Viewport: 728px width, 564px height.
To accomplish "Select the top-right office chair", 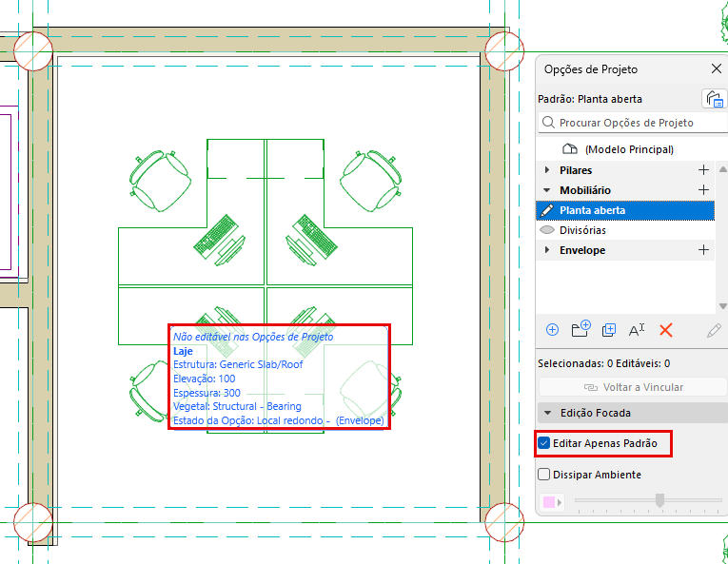I will pos(371,181).
